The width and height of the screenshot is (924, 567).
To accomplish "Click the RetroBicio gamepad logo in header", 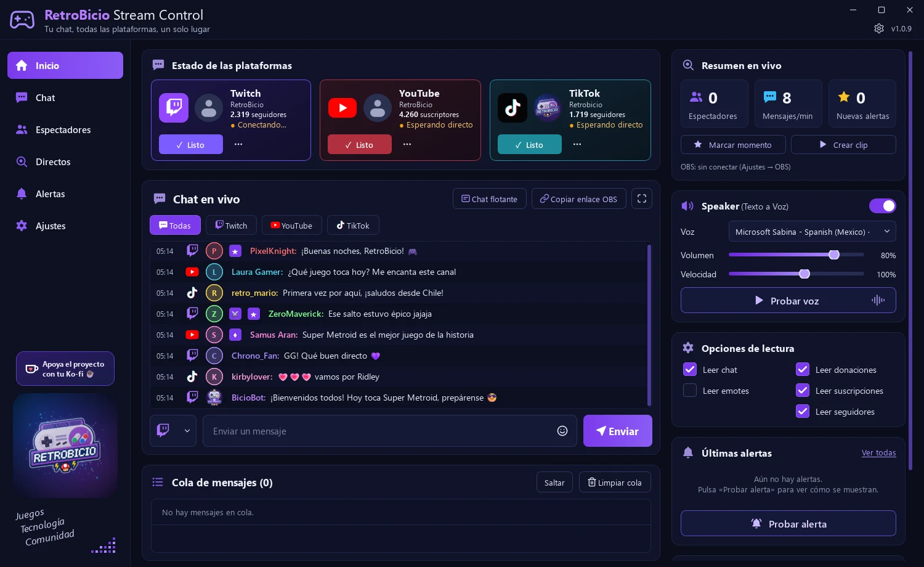I will 22,20.
